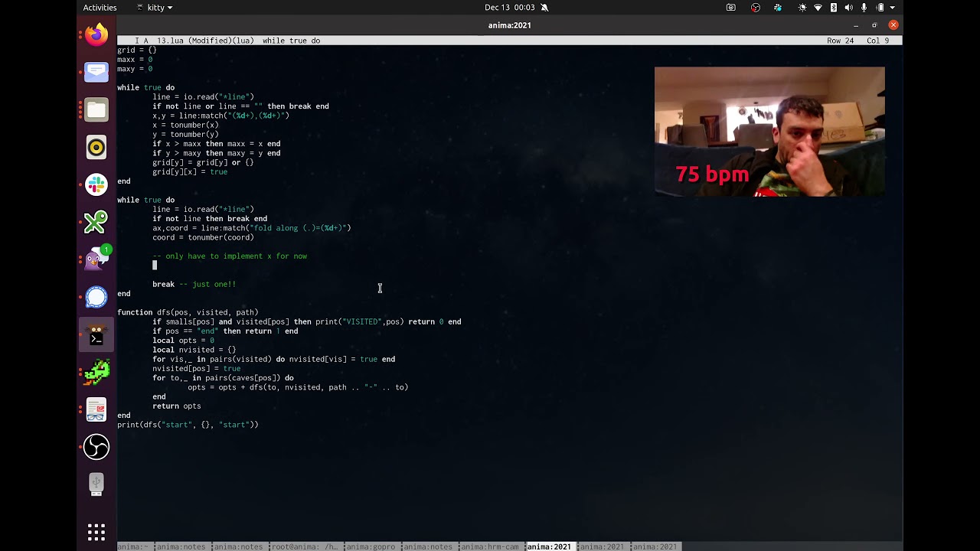The image size is (980, 551).
Task: Launch Rhythmbox music player from dock
Action: click(96, 147)
